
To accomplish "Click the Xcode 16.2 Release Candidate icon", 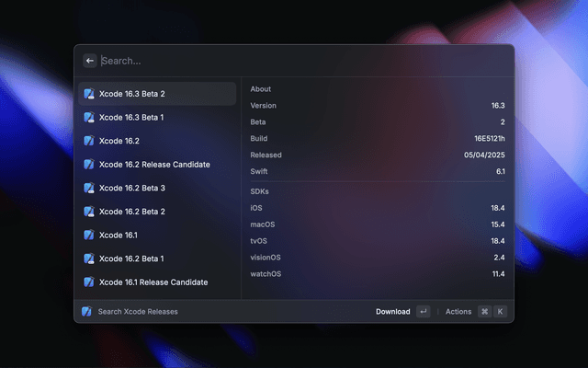I will click(89, 165).
